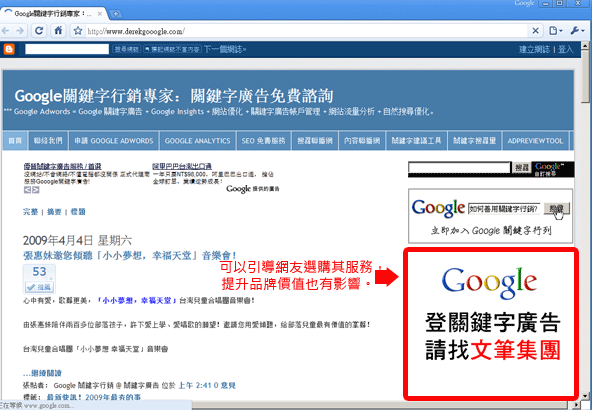Close the Google關鍵字行銷專家 tab
Image resolution: width=592 pixels, height=410 pixels.
[x=100, y=14]
